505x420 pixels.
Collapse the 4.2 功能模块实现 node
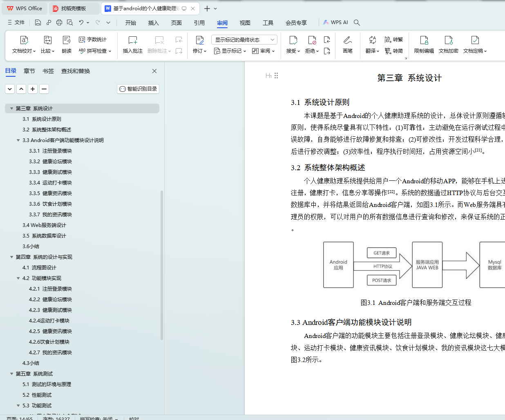[18, 278]
